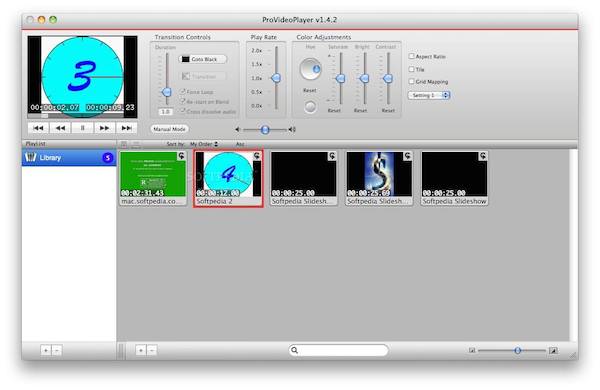Screen dimensions: 600x390
Task: Click the preview progress scrubber bar
Action: (x=82, y=115)
